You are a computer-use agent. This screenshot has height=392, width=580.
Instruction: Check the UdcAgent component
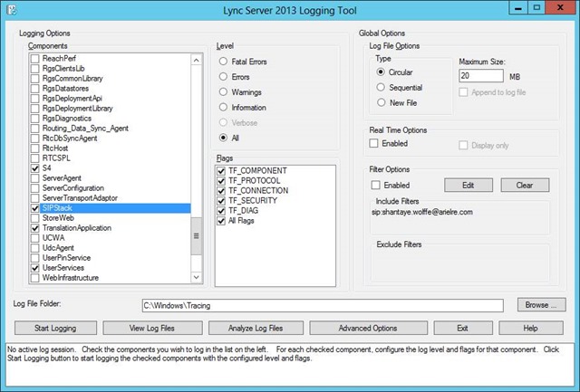[x=35, y=248]
